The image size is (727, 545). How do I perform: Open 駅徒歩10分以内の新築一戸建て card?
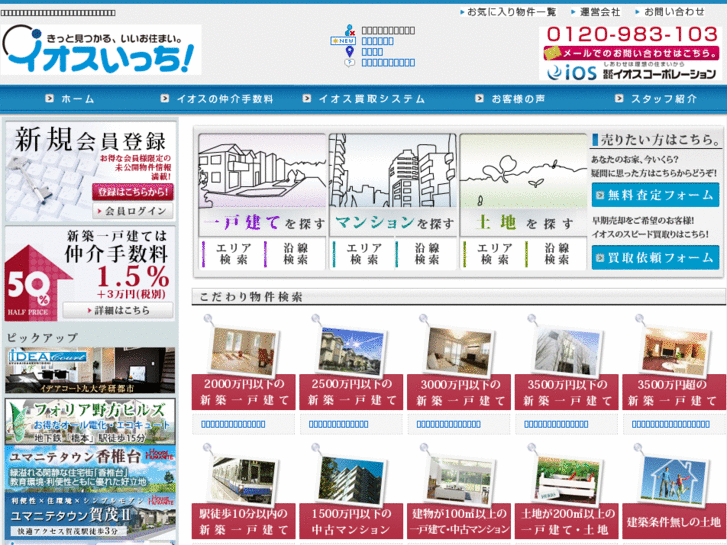click(243, 493)
